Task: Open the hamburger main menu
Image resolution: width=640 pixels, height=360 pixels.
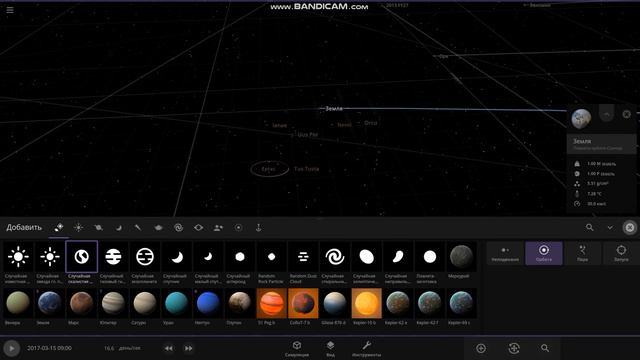Action: coord(10,9)
